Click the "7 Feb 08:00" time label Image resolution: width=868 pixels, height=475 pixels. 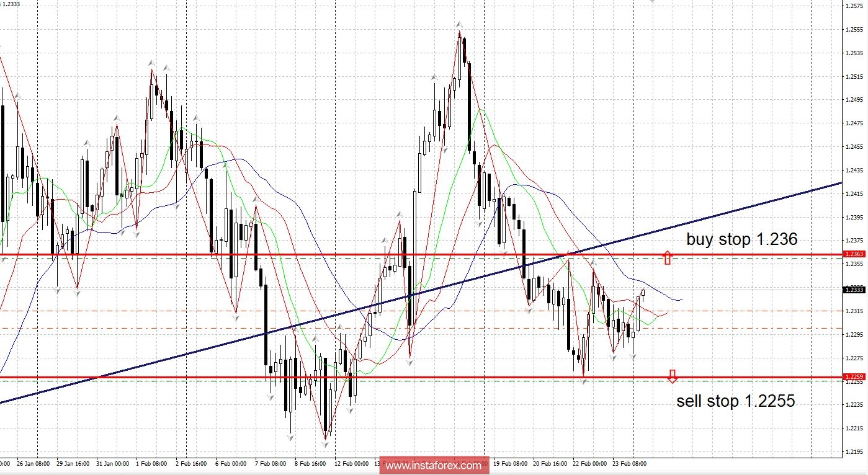271,463
